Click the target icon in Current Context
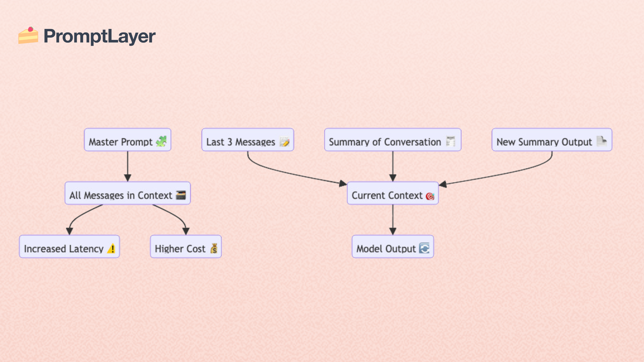 (x=430, y=196)
